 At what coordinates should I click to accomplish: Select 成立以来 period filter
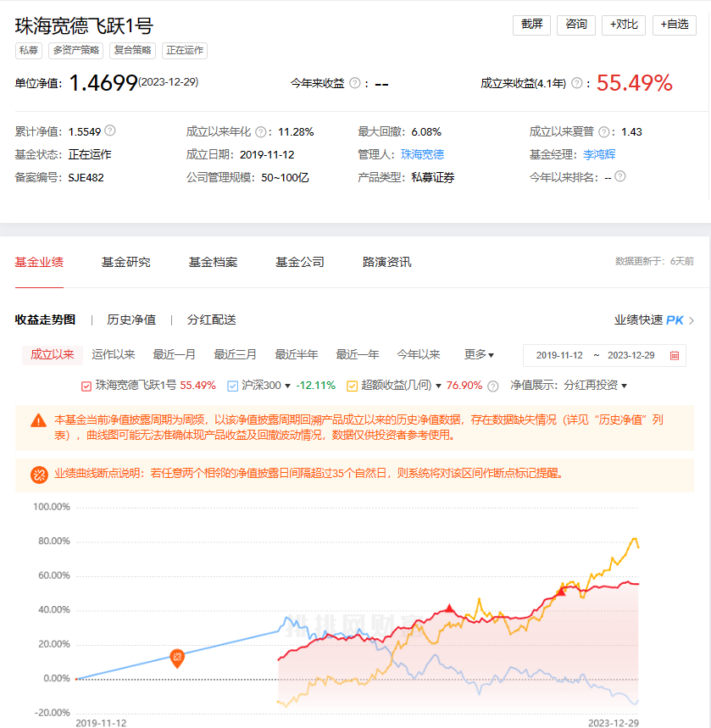click(53, 355)
